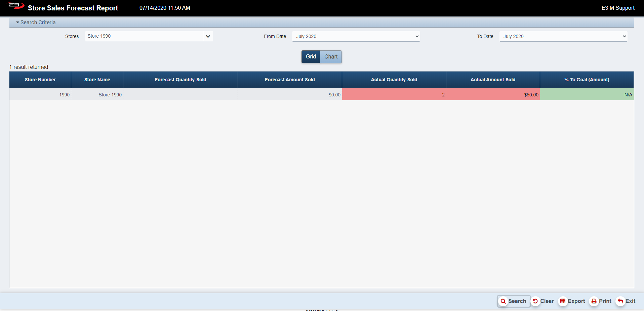Click Actual Amount Sold column header

point(493,80)
